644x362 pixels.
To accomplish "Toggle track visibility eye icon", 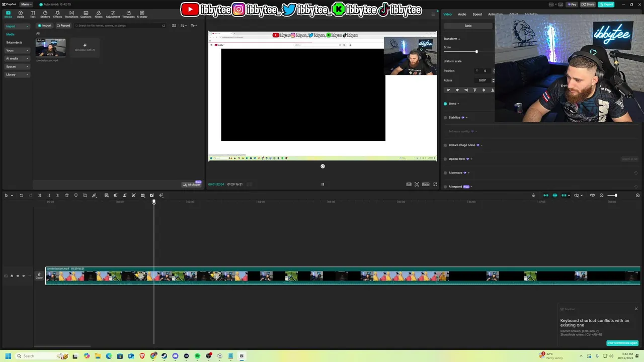I will tap(18, 276).
